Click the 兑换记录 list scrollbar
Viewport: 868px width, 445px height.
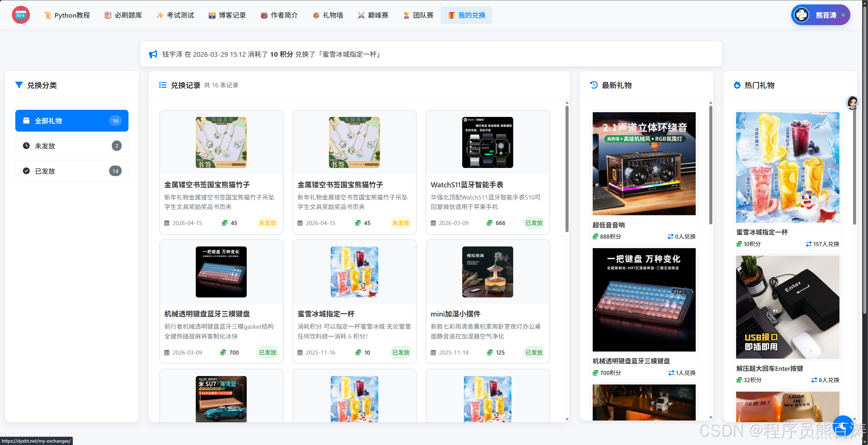[567, 169]
